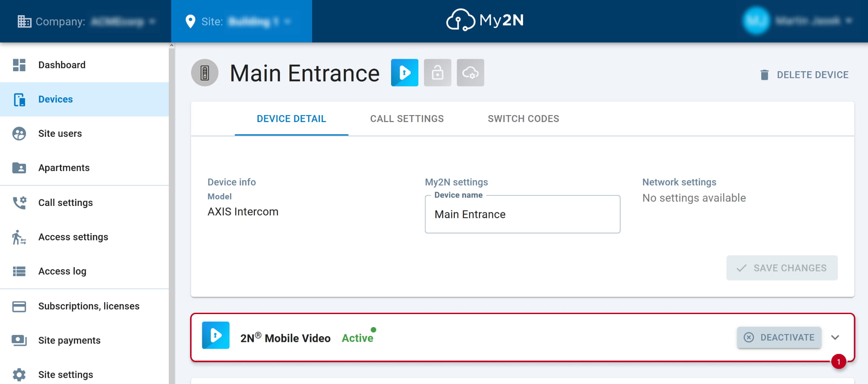Click the user avatar circle
The image size is (868, 384).
756,20
